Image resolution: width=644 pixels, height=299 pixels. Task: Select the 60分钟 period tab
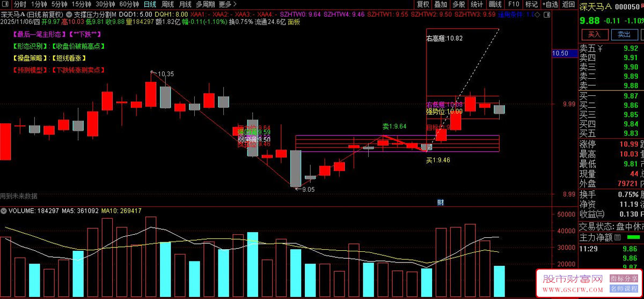click(128, 4)
